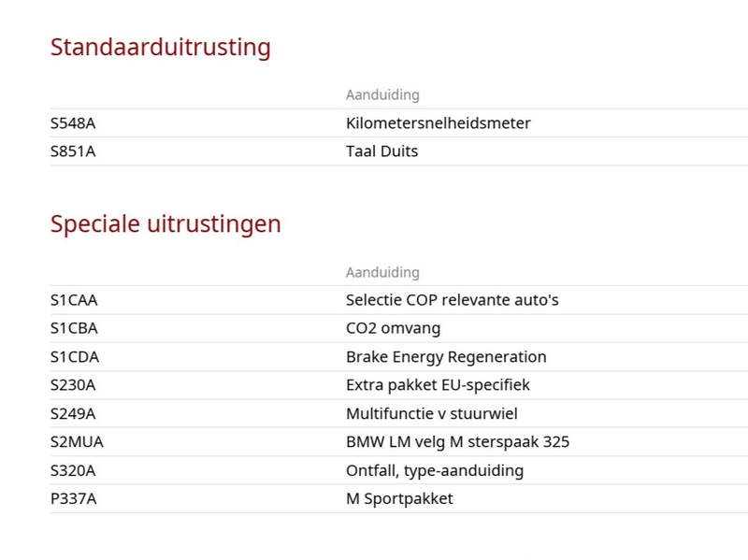
Task: Click the M Sportpakket entry
Action: (x=399, y=498)
